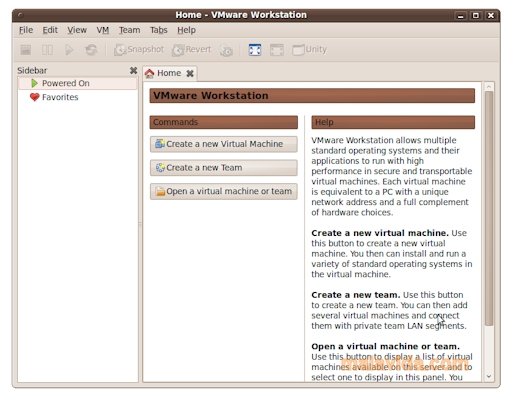Open the VM menu

(x=103, y=30)
